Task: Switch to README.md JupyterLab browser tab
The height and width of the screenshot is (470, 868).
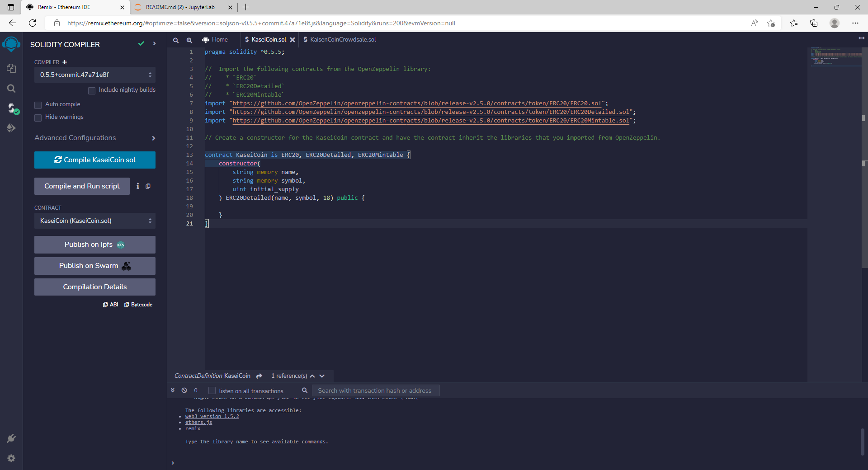Action: point(180,7)
